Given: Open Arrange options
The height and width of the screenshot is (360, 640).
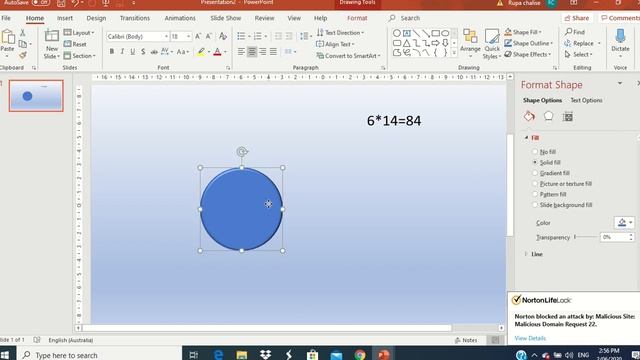Looking at the screenshot, I should coord(470,43).
